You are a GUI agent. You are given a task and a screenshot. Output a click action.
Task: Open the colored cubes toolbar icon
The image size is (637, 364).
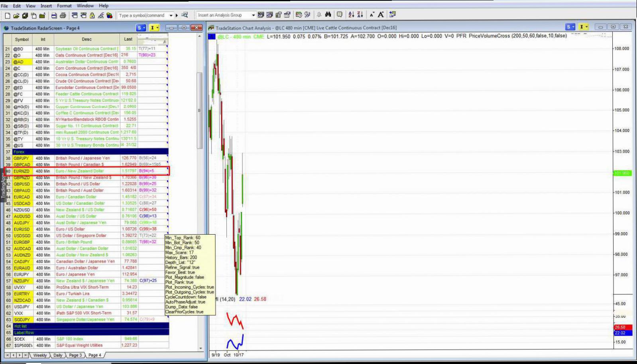tap(110, 16)
